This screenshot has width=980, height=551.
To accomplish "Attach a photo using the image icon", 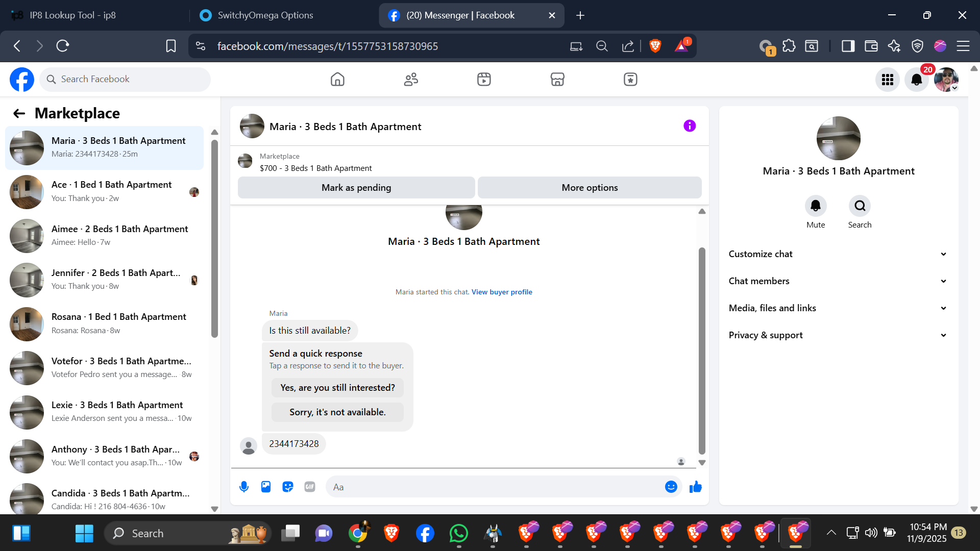I will [266, 487].
